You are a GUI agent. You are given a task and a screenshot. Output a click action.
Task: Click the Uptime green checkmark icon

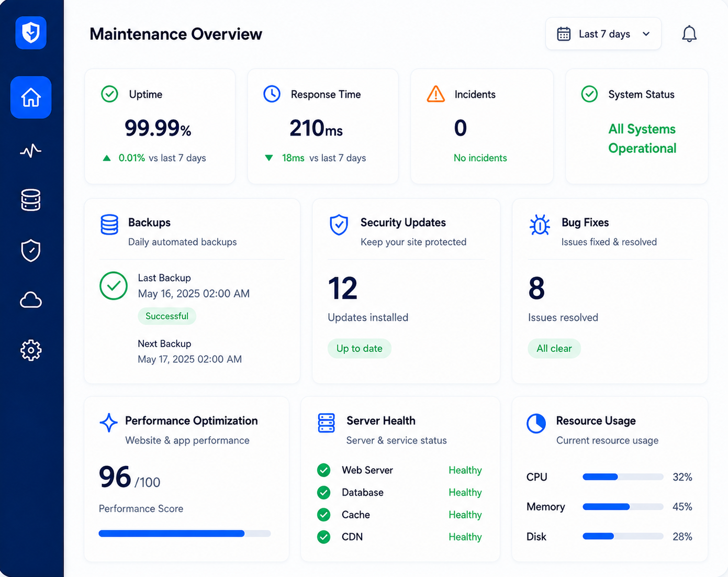[109, 94]
